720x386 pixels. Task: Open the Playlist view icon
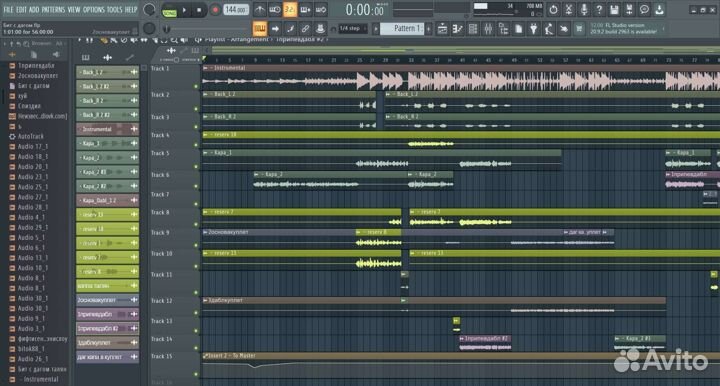tap(442, 29)
